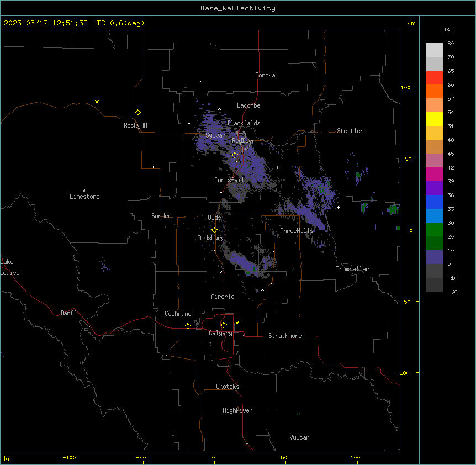Click the Base_Reflectivity title
Viewport: 476px width, 465px height.
click(x=238, y=8)
